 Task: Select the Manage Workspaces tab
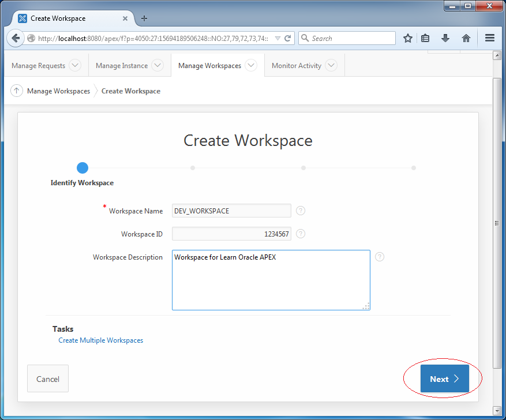(x=209, y=66)
